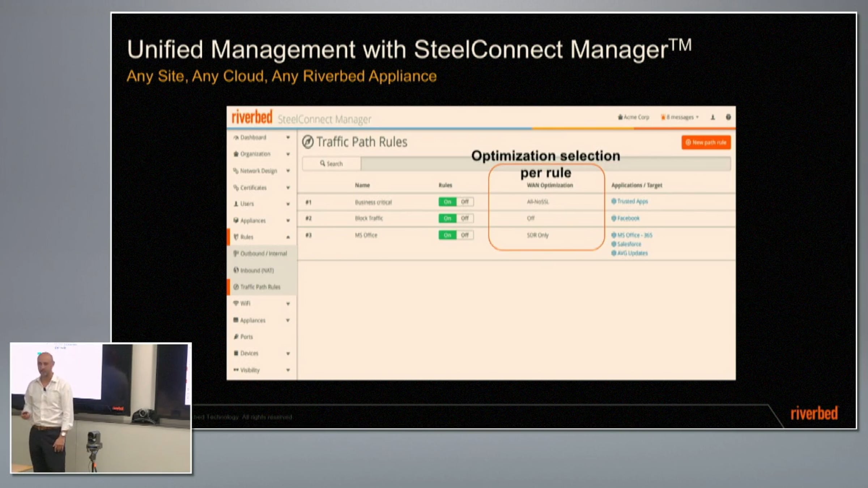Open the Ports menu item
This screenshot has width=868, height=488.
pos(262,337)
